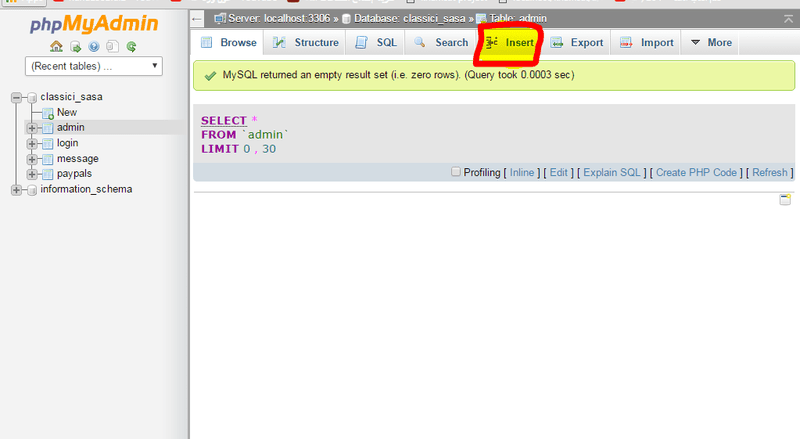Viewport: 800px width, 439px height.
Task: Select the information_schema database label
Action: coord(86,189)
